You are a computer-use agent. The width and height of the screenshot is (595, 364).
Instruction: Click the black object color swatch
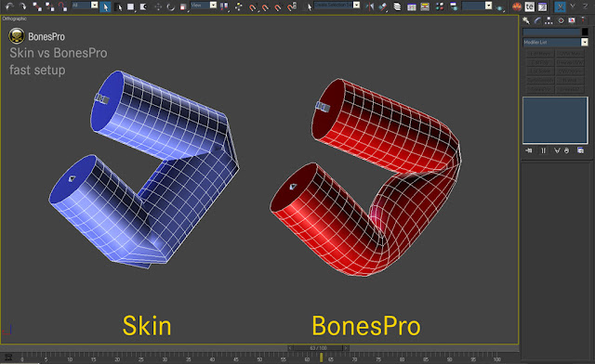585,32
